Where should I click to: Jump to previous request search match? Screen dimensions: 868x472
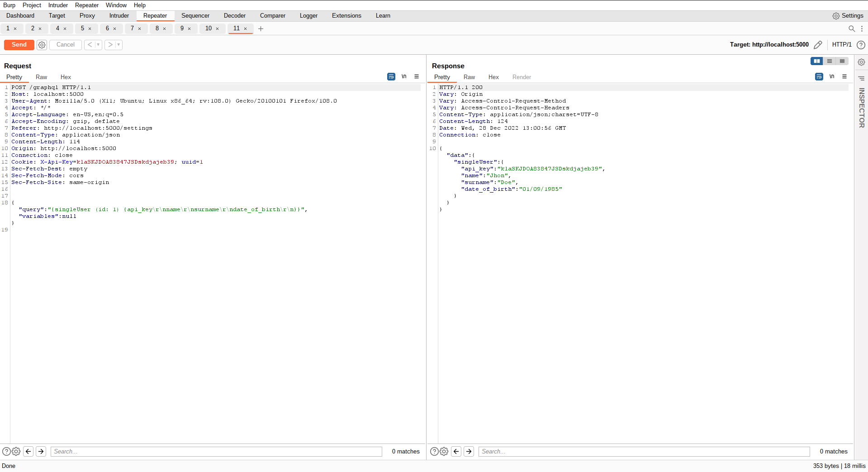coord(28,451)
